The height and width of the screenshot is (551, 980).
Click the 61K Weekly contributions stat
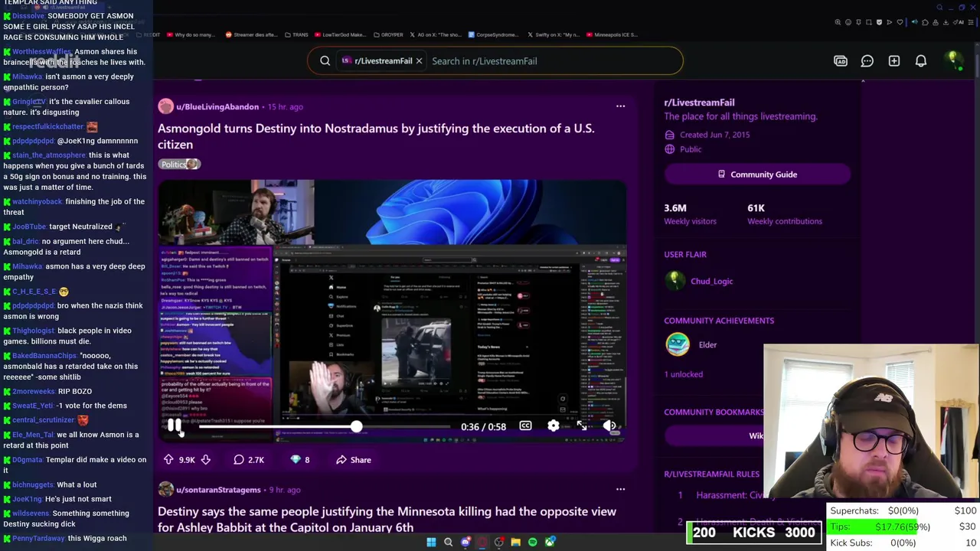tap(785, 214)
